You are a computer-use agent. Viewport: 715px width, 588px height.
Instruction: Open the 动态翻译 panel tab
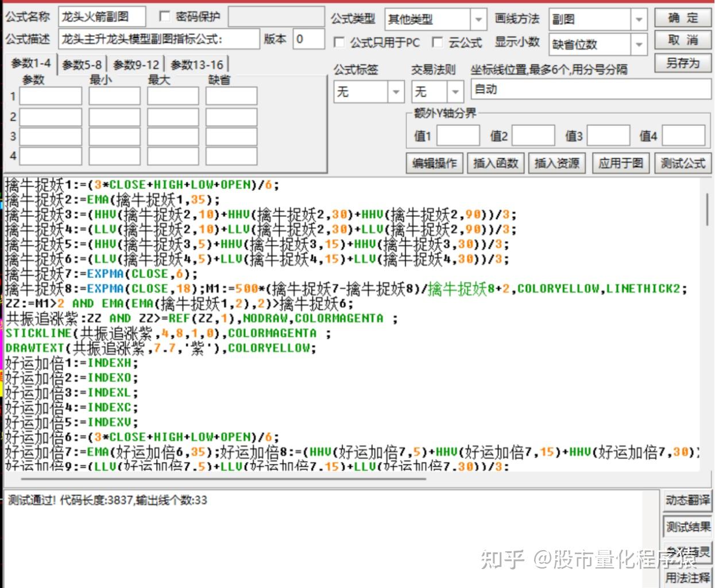(x=687, y=500)
